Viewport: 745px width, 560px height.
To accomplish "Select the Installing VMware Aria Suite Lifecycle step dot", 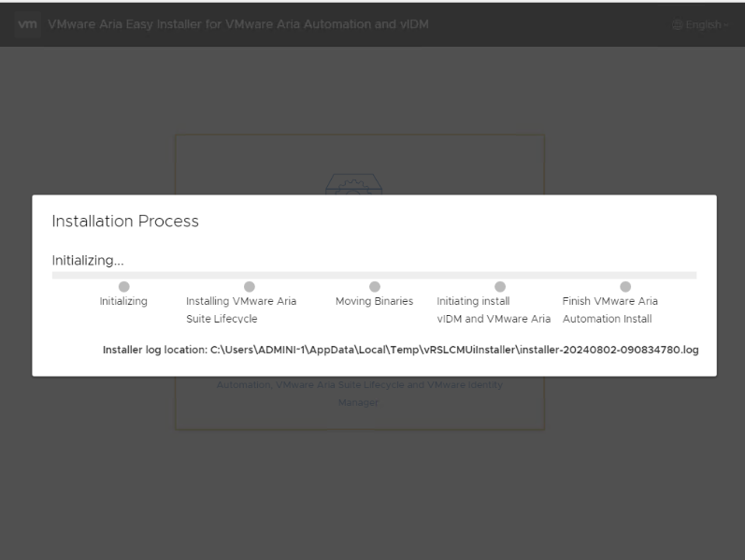I will (x=250, y=287).
